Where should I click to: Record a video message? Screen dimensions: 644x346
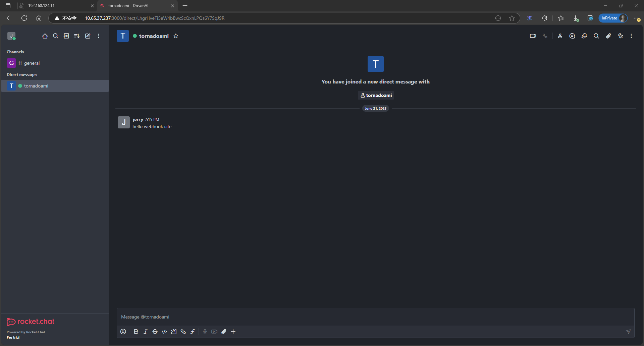(x=214, y=332)
